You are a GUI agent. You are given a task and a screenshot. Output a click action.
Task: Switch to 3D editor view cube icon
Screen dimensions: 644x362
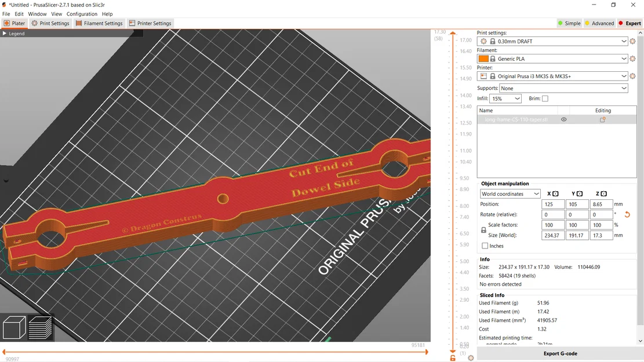pyautogui.click(x=14, y=327)
